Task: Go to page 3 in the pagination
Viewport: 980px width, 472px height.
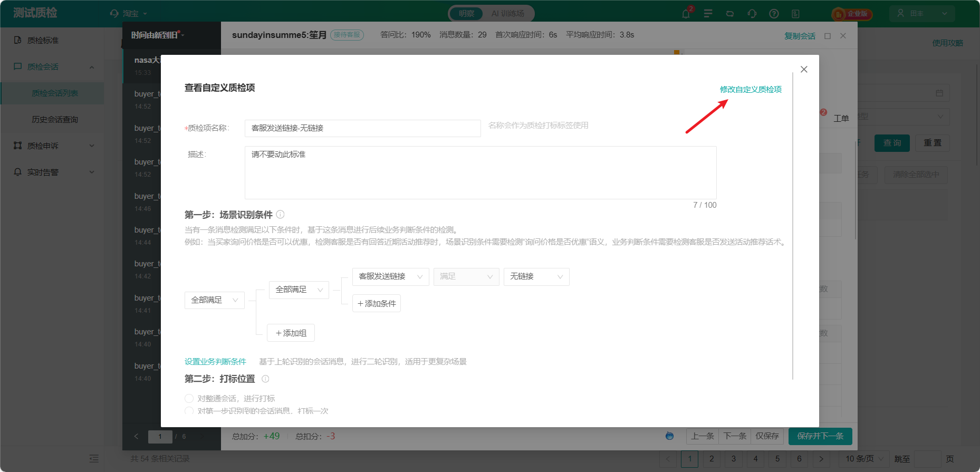Action: tap(733, 459)
